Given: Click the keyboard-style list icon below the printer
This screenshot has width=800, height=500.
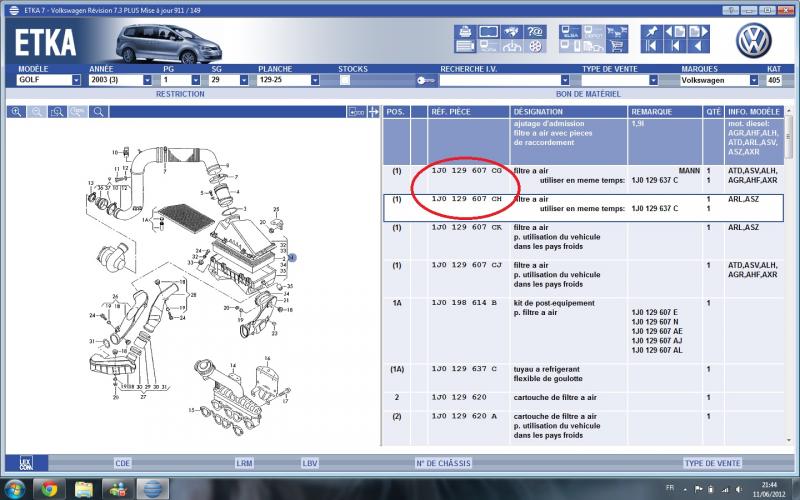Looking at the screenshot, I should point(465,46).
